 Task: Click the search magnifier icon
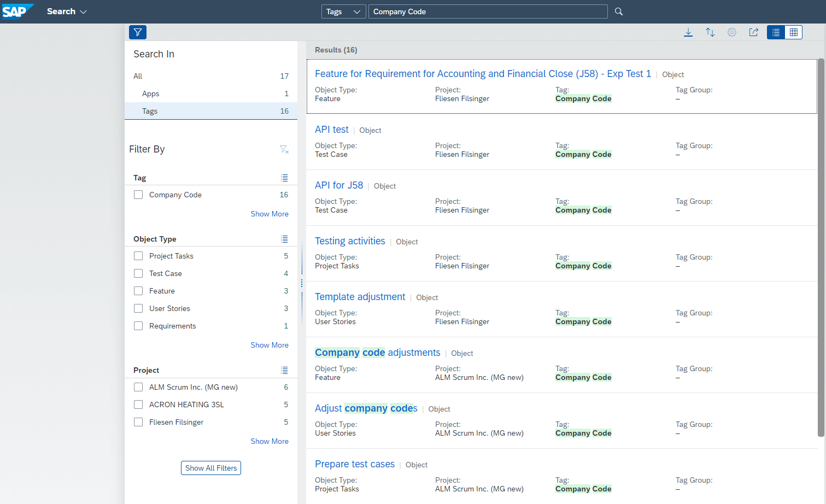click(x=618, y=11)
